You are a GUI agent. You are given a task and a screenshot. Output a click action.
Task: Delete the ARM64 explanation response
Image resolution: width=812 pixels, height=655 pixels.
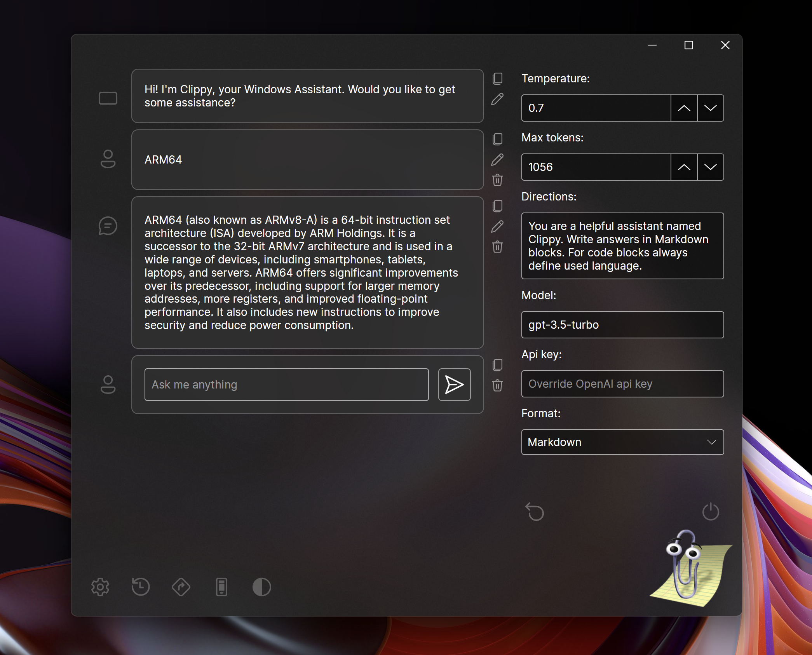[x=497, y=247]
